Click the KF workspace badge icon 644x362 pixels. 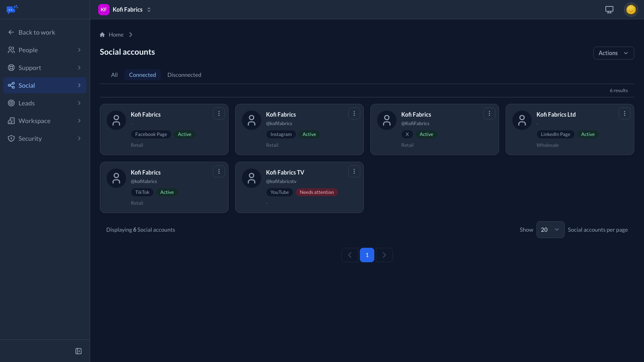(104, 10)
